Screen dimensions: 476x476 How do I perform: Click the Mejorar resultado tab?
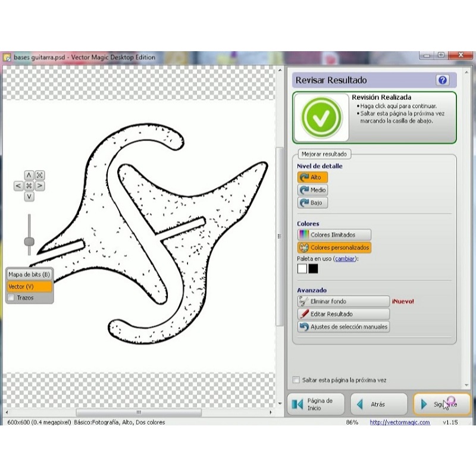coord(324,154)
